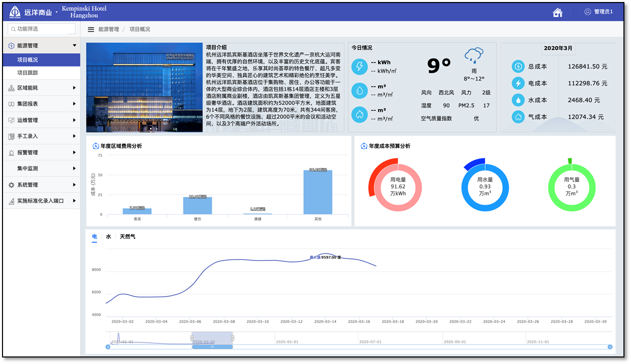This screenshot has height=364, width=631.
Task: Click the left handle of date range slider
Action: click(192, 338)
